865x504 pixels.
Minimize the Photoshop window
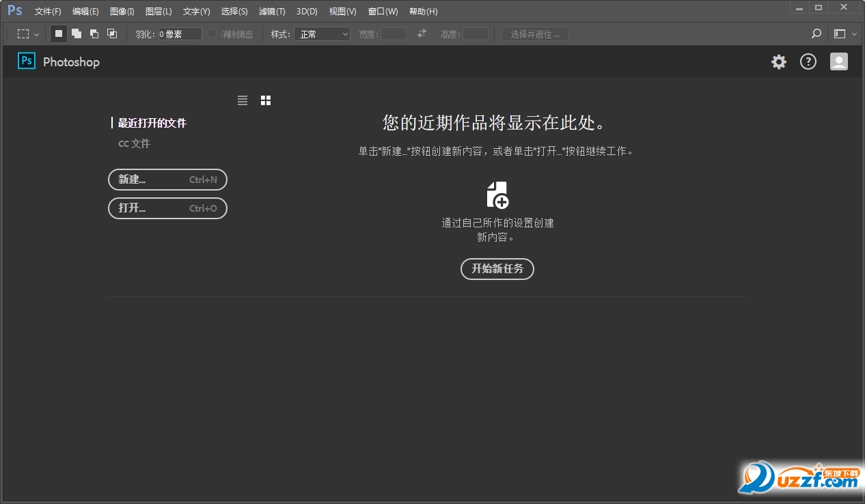tap(799, 8)
